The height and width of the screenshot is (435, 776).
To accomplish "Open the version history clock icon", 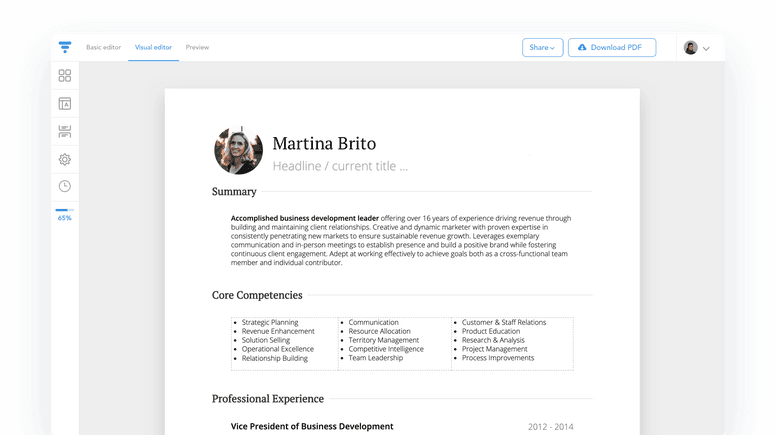I will point(65,186).
